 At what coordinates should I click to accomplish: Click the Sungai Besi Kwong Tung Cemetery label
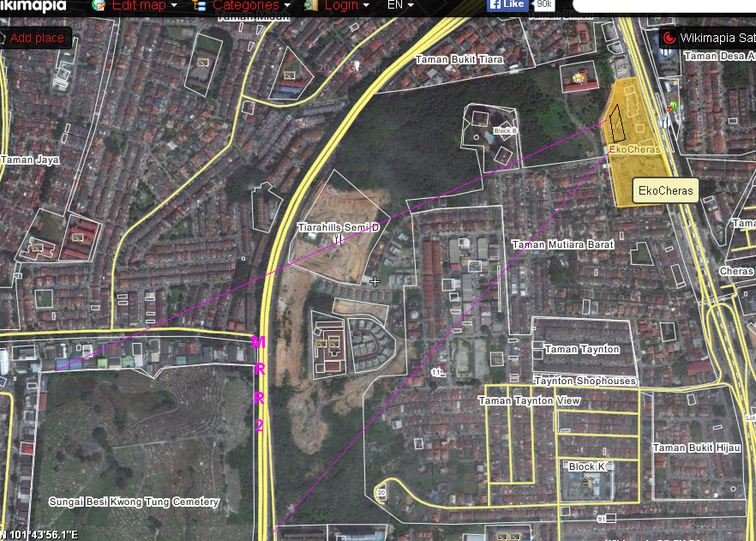pos(134,502)
